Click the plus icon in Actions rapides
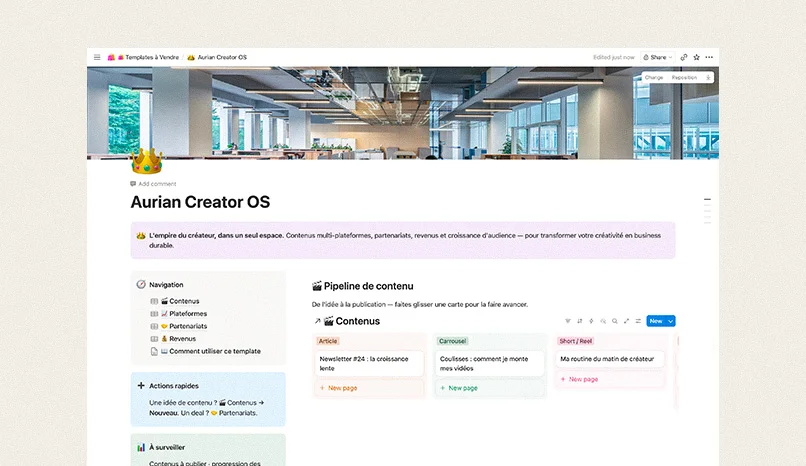 tap(141, 385)
